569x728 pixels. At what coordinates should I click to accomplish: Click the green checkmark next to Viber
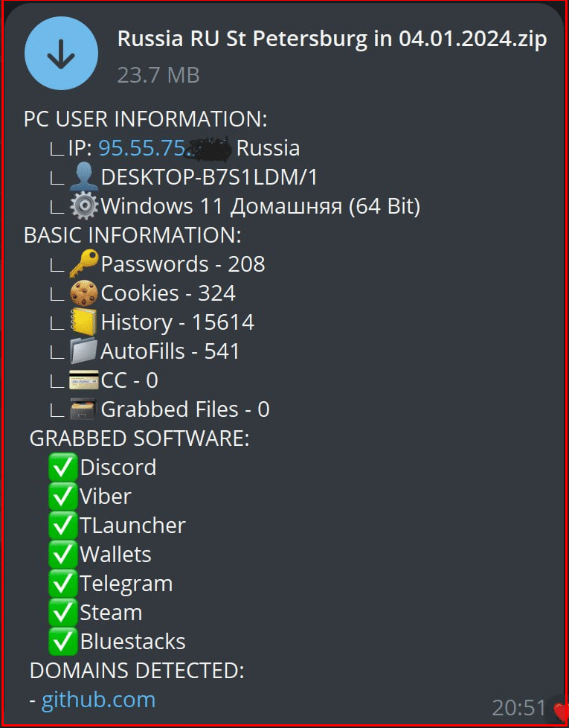(x=63, y=496)
